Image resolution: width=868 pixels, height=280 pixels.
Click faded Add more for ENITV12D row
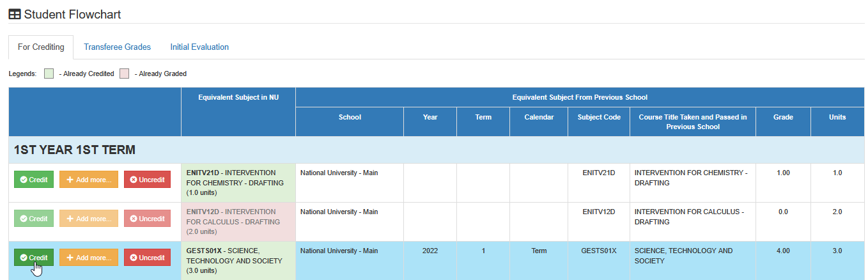click(x=89, y=219)
